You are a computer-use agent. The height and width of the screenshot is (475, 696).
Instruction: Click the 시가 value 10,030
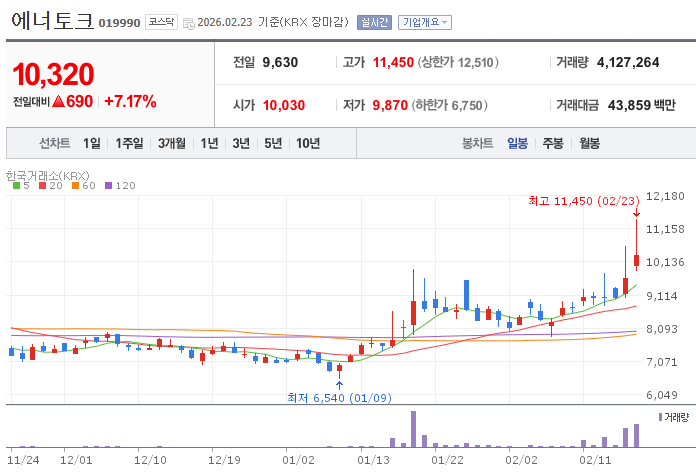[x=284, y=106]
